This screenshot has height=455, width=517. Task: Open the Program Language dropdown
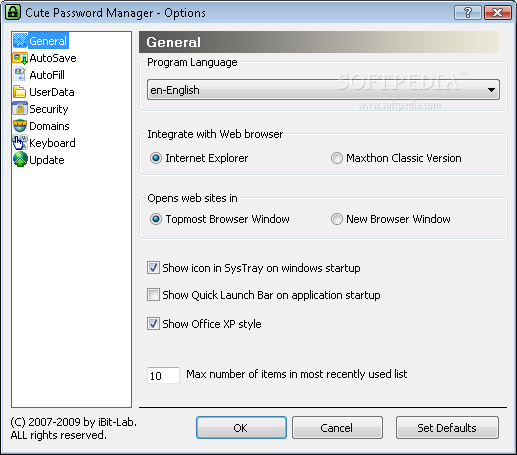[323, 90]
